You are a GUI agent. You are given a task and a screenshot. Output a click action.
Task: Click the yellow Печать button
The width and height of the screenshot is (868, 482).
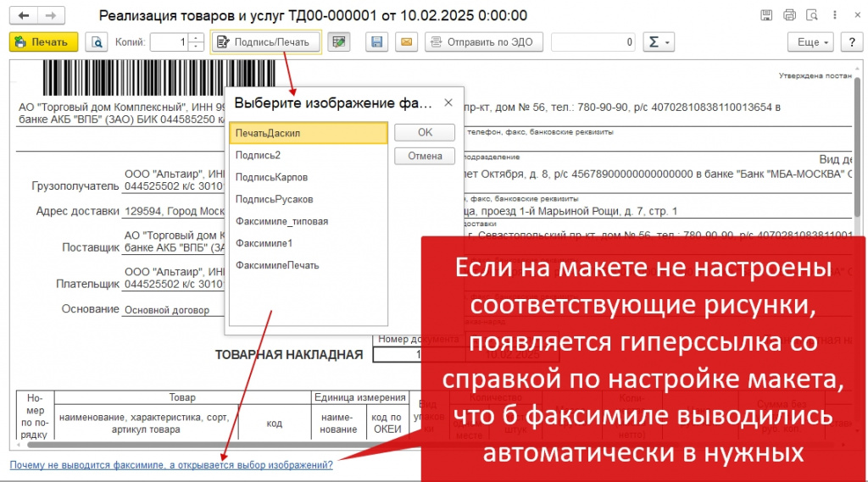tap(43, 42)
